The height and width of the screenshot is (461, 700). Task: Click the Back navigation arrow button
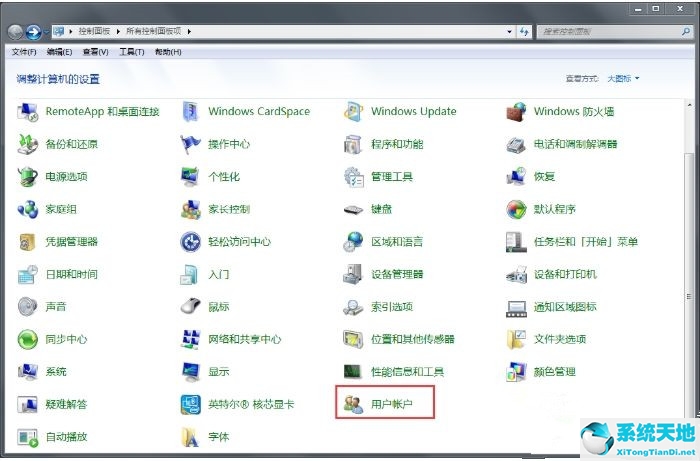pyautogui.click(x=16, y=32)
